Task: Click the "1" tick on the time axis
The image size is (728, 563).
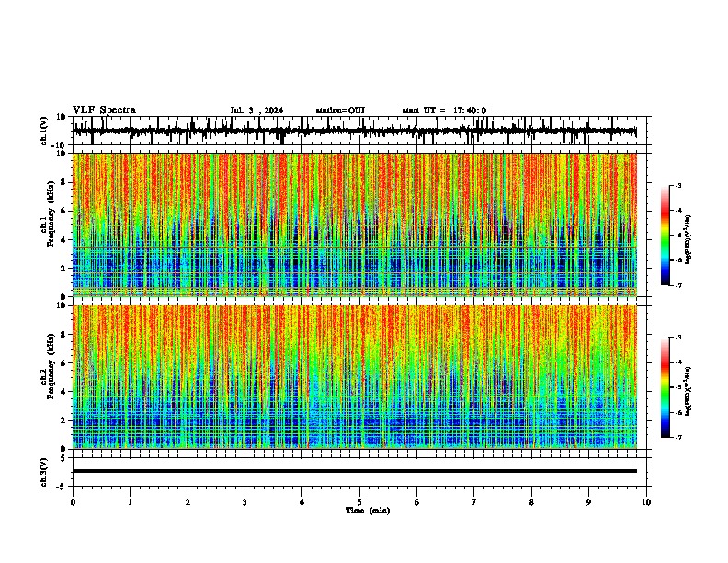Action: pos(130,502)
